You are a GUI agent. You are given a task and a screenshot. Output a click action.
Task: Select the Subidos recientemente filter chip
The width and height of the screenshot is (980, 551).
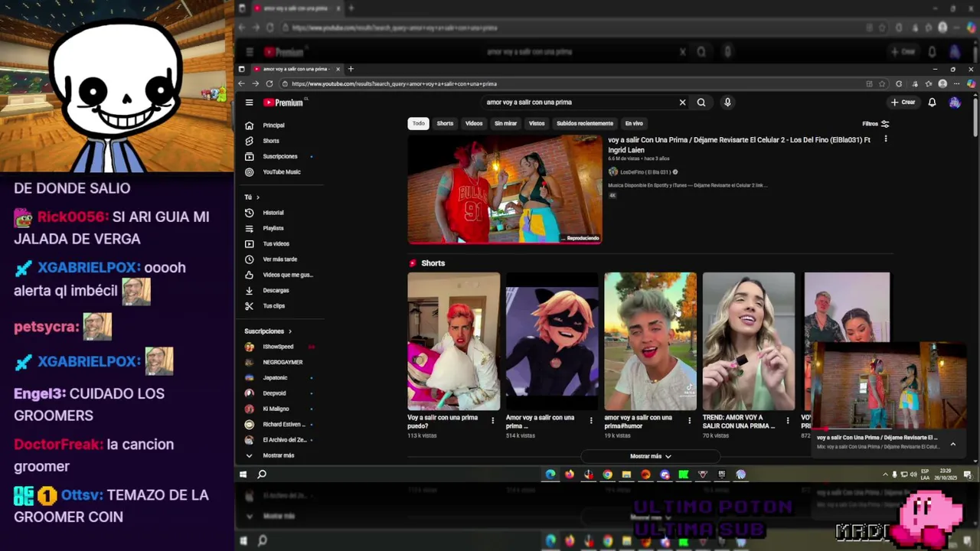click(x=585, y=123)
